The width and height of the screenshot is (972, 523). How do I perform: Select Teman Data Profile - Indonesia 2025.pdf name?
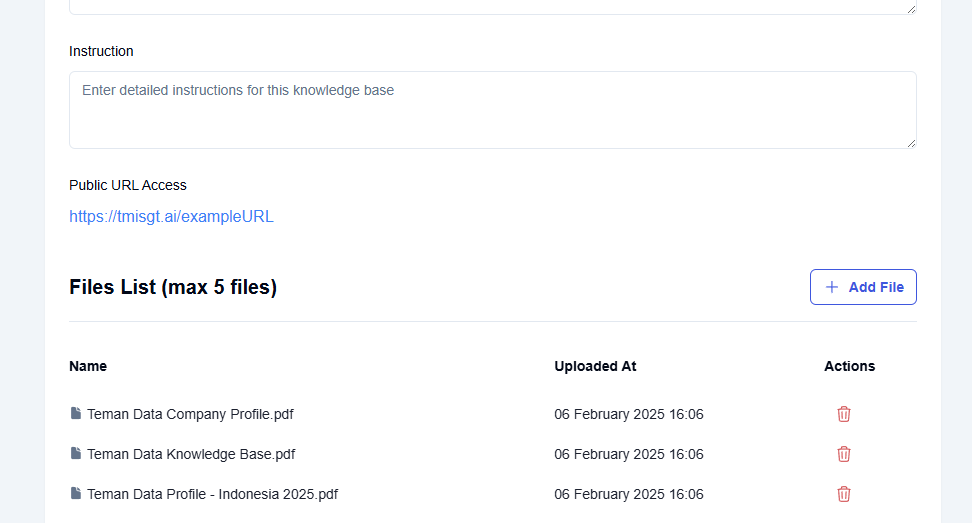coord(212,494)
